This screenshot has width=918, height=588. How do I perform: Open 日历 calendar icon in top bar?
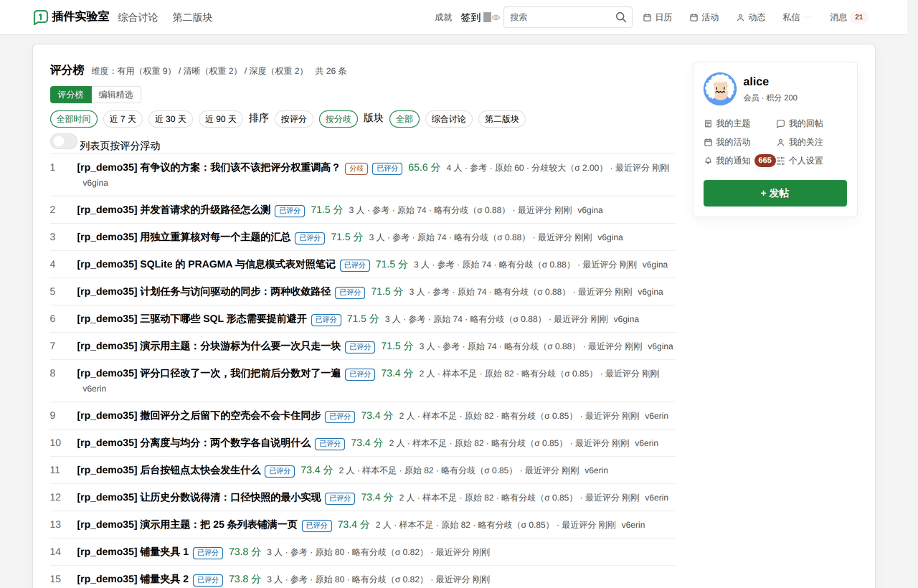647,17
